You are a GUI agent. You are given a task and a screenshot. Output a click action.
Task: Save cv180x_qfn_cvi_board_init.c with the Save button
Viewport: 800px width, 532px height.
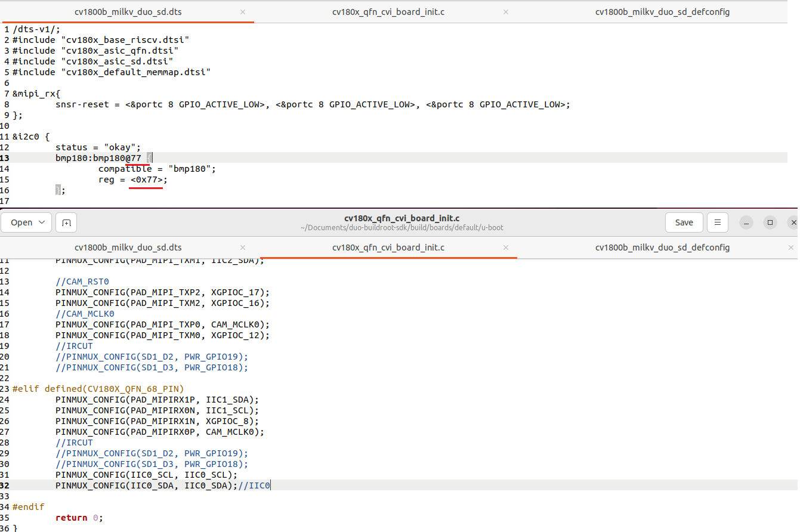tap(684, 222)
